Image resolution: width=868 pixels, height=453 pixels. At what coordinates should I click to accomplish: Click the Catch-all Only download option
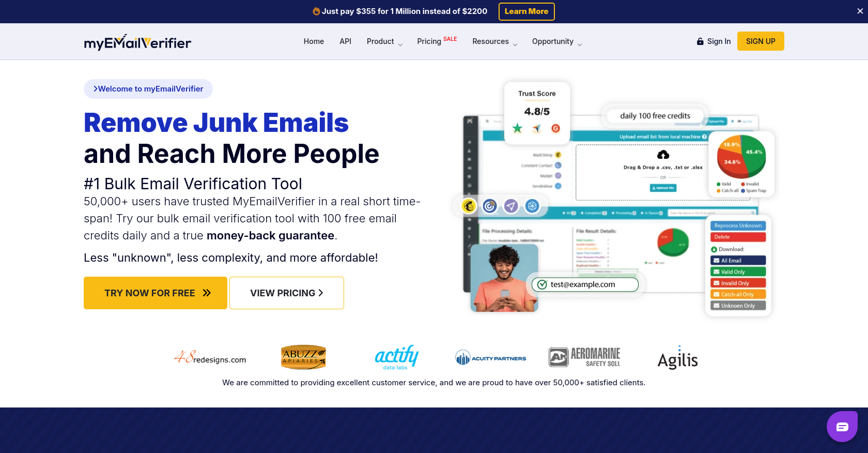pos(738,295)
